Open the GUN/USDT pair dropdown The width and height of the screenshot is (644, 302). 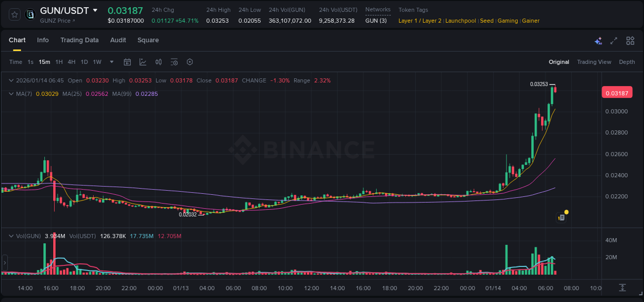[x=95, y=10]
